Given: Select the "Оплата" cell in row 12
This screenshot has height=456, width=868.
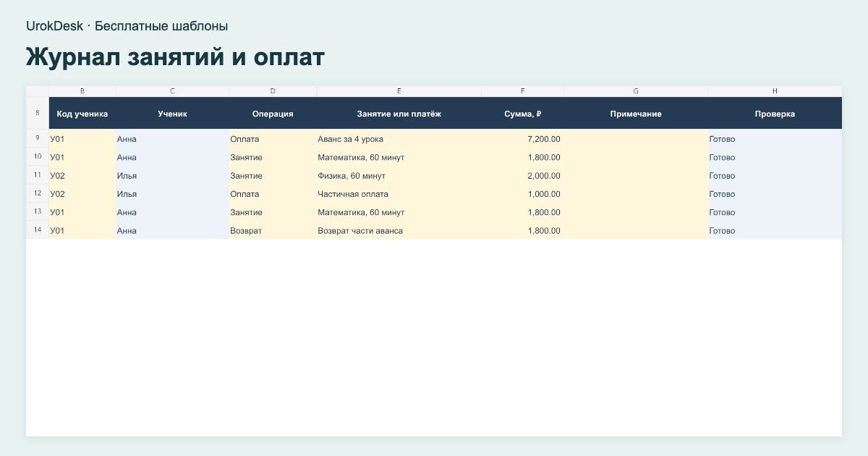Looking at the screenshot, I should point(273,194).
